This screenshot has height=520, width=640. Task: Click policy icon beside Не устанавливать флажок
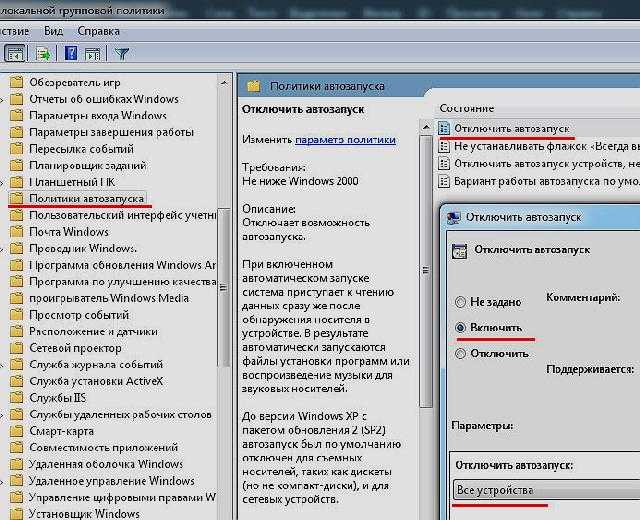coord(444,146)
